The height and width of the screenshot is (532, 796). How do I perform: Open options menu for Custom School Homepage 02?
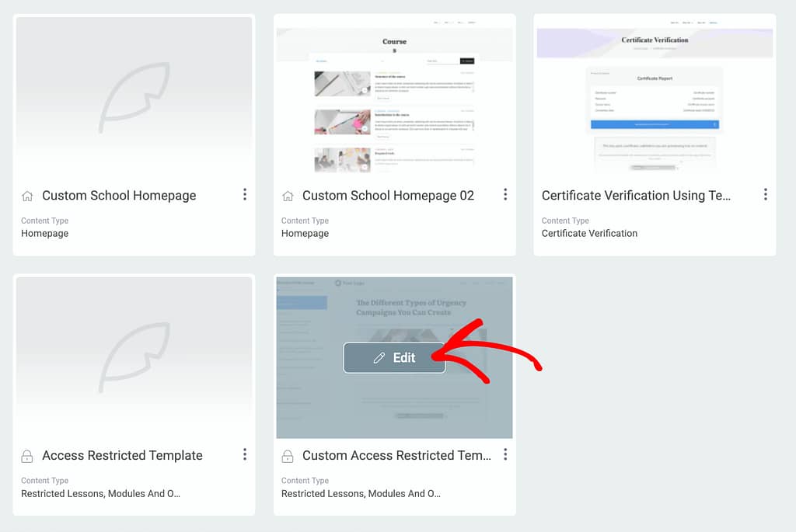point(505,195)
